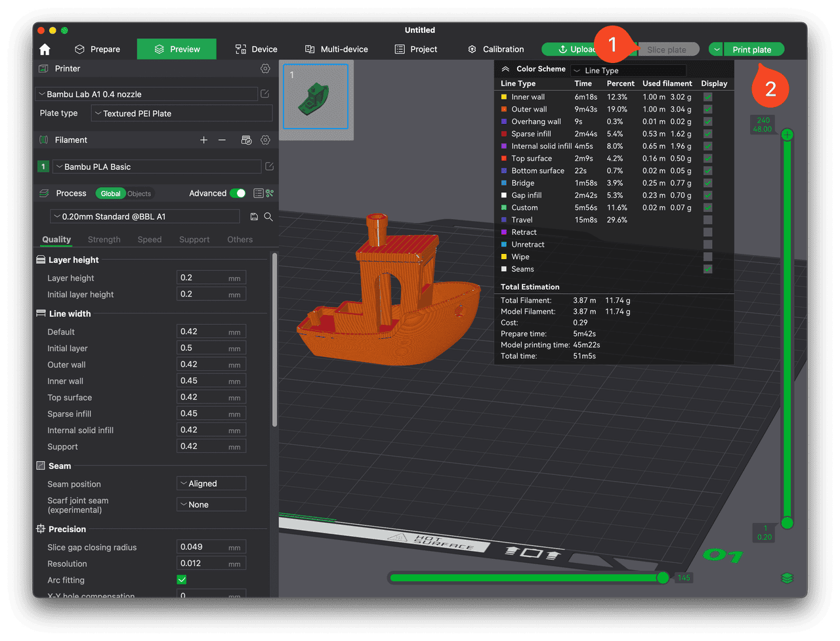The height and width of the screenshot is (641, 840).
Task: Click the Seam section icon
Action: tap(41, 466)
